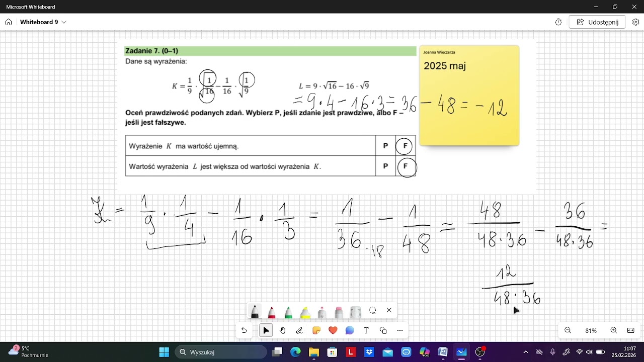The image size is (644, 362).
Task: Switch to the select arrow tool
Action: click(266, 330)
